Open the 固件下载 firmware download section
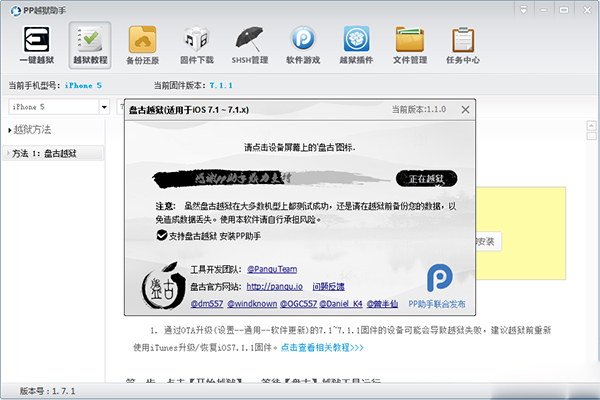This screenshot has height=400, width=600. tap(197, 46)
